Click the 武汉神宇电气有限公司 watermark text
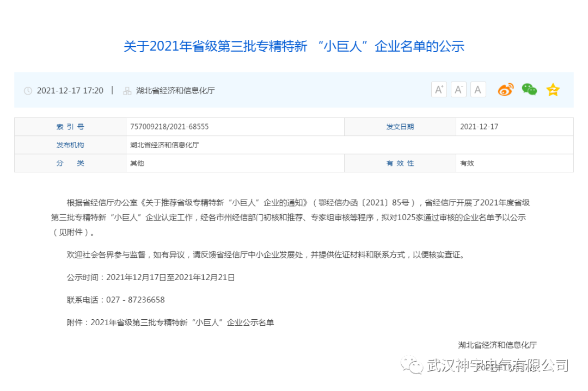Viewport: 588px width, 391px height. point(498,365)
